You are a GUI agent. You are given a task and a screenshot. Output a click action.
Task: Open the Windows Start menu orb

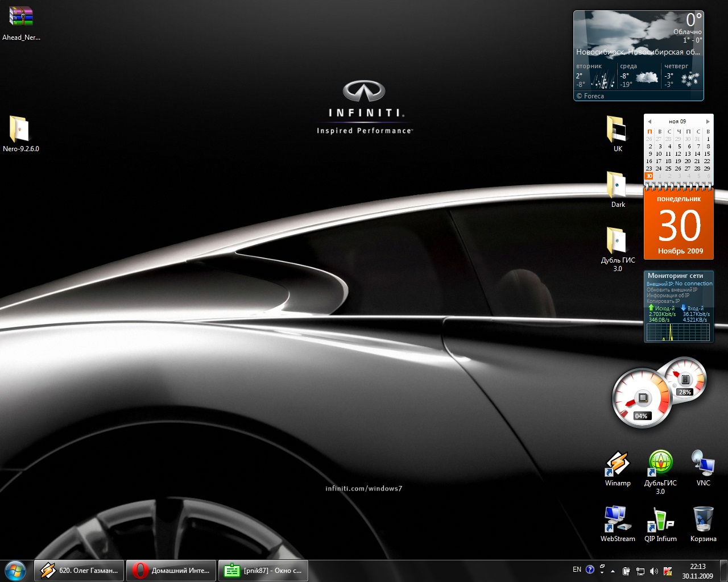pyautogui.click(x=15, y=570)
